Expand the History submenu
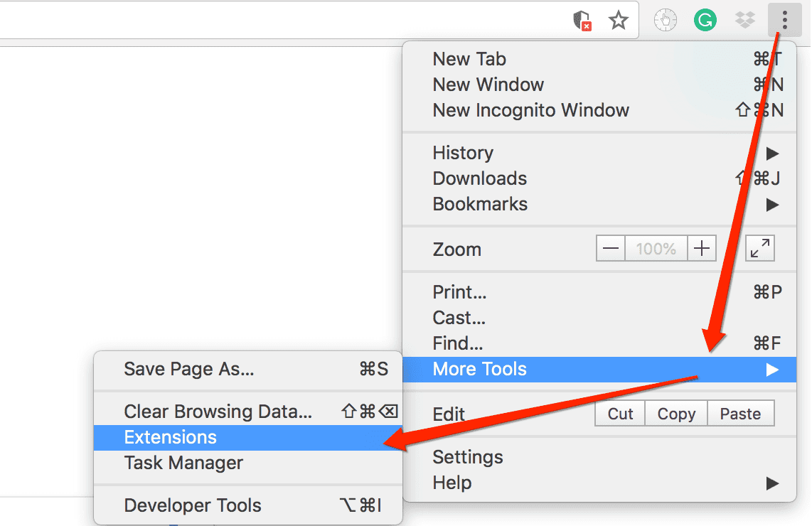This screenshot has height=526, width=812. click(x=463, y=153)
